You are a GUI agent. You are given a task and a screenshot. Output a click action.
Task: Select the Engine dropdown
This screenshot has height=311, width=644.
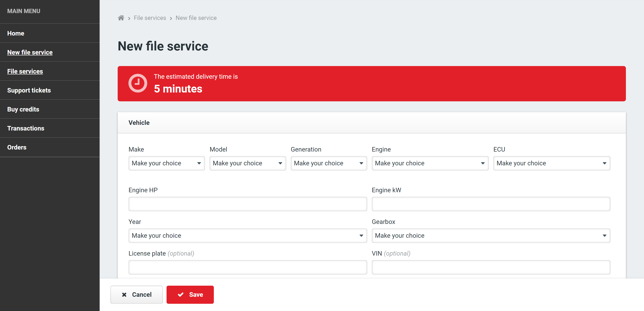pyautogui.click(x=430, y=163)
